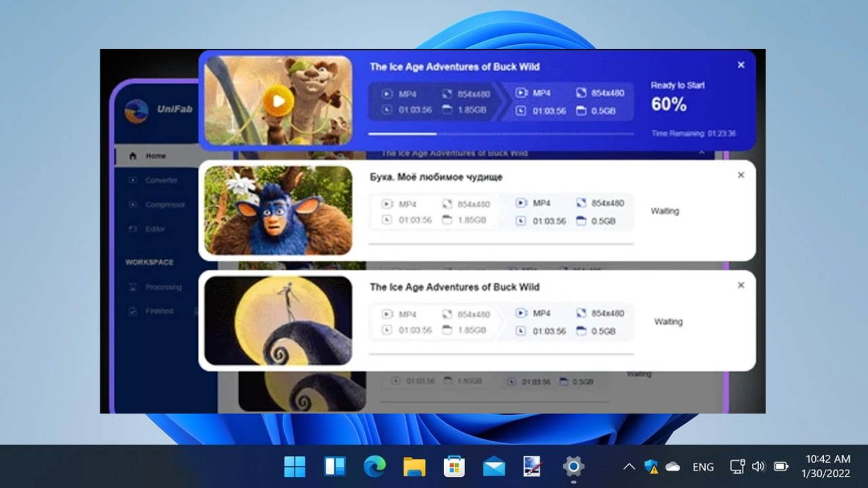Click the blue furry monster thumbnail

click(278, 210)
